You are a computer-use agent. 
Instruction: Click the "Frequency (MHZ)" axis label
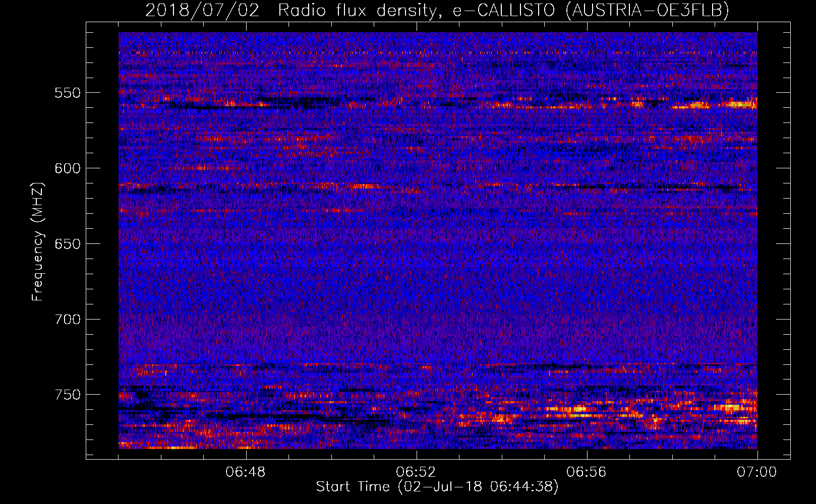click(38, 241)
